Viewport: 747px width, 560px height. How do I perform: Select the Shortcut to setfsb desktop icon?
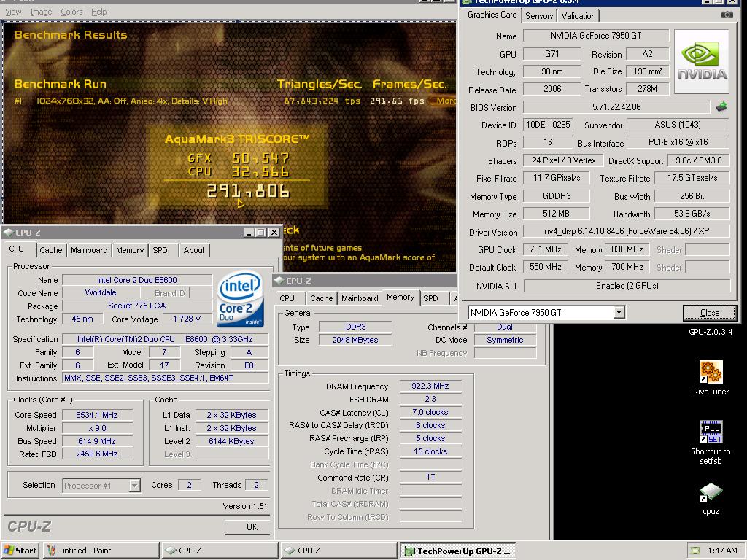(x=711, y=443)
